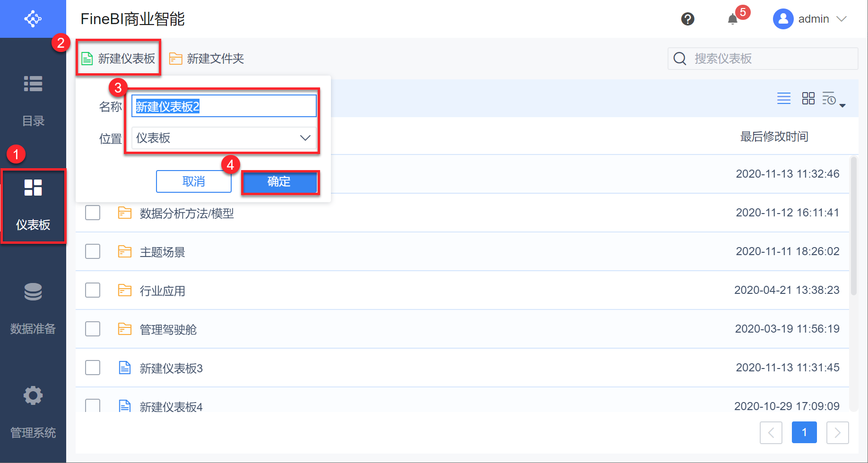Click the 确定 confirm button
Viewport: 868px width, 463px height.
[x=279, y=182]
